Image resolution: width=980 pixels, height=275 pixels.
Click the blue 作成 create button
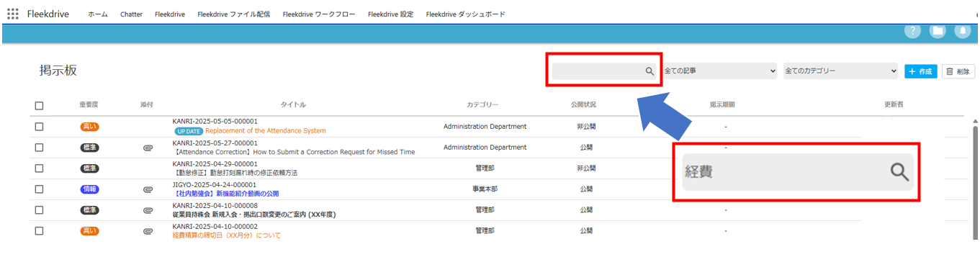click(921, 71)
